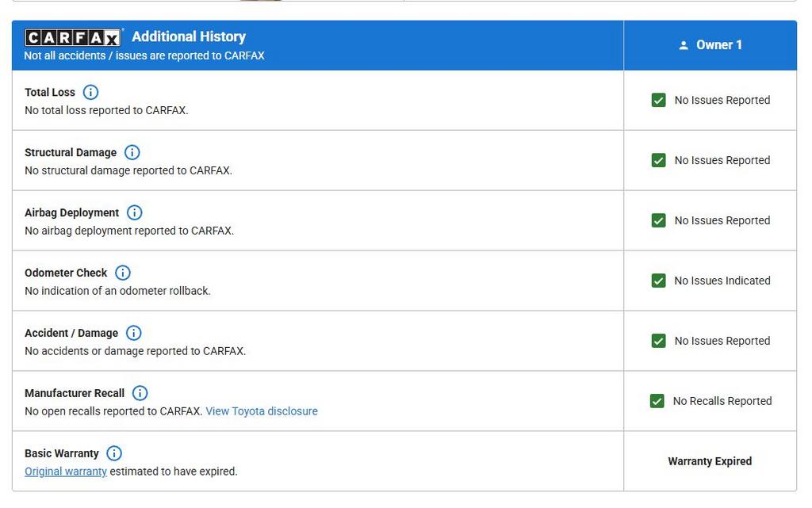
Task: Click the Structural Damage green checkmark
Action: click(x=658, y=160)
